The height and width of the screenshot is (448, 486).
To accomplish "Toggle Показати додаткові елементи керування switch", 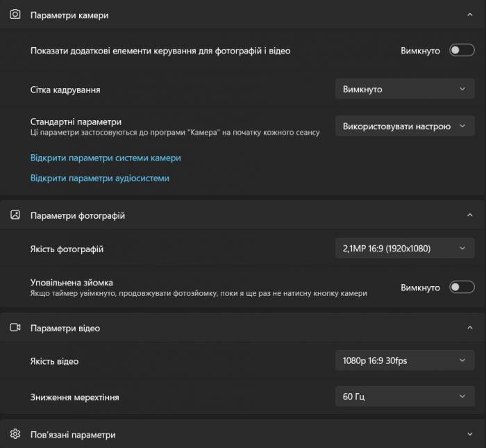I will pos(462,50).
